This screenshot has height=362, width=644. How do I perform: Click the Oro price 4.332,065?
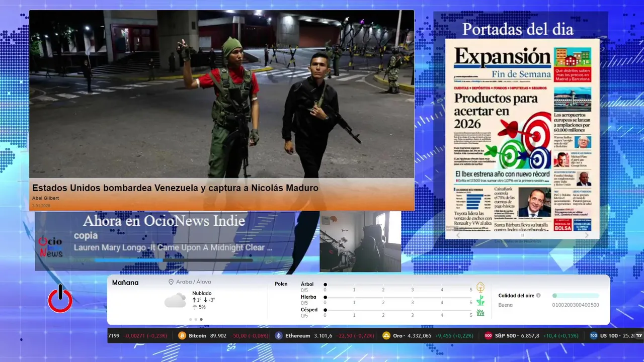click(419, 336)
